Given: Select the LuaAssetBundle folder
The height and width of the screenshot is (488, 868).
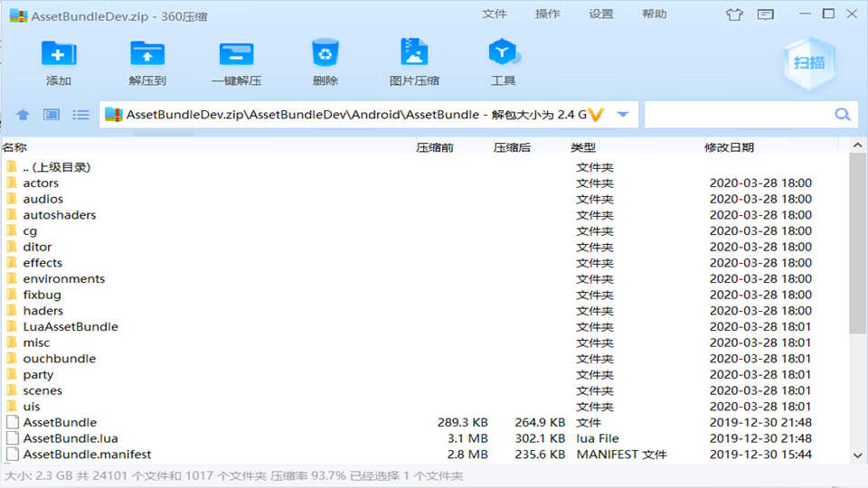Looking at the screenshot, I should (x=71, y=326).
